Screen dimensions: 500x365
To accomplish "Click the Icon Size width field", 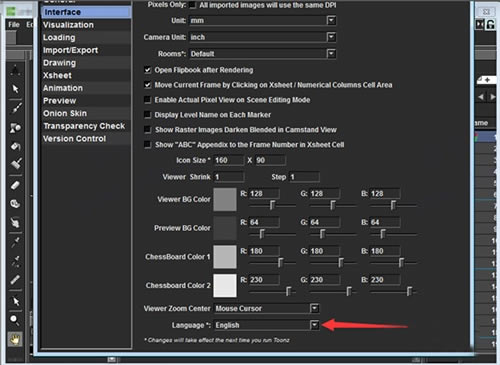I will point(229,160).
